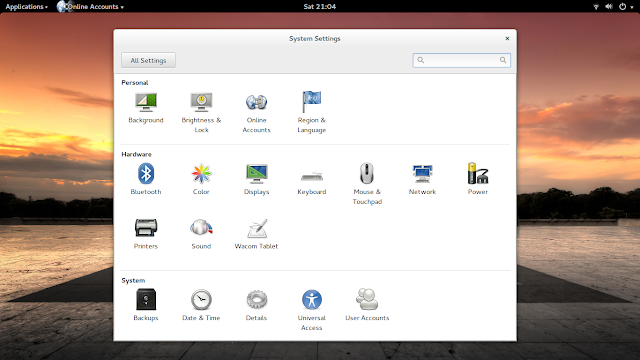Open the Online Accounts app menu in the top bar
Viewport: 640px width, 360px height.
[x=91, y=7]
